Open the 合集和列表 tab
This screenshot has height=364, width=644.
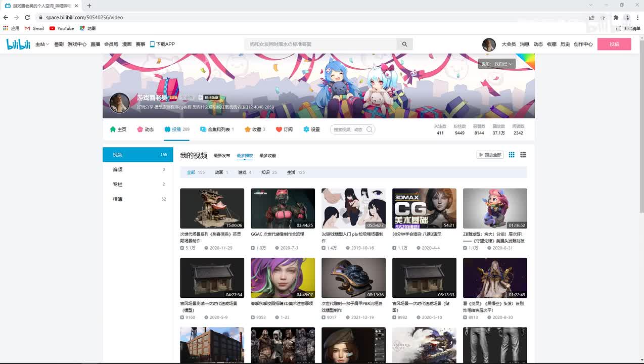(217, 129)
